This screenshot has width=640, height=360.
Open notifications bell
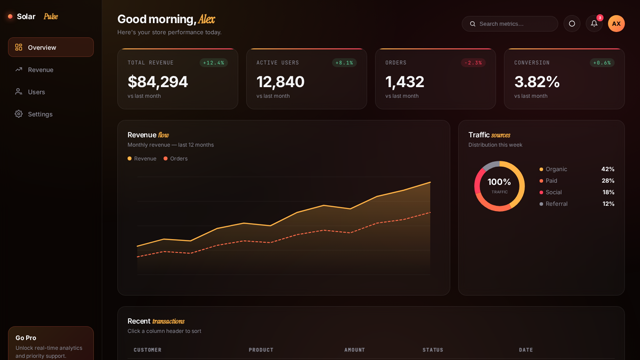tap(594, 24)
